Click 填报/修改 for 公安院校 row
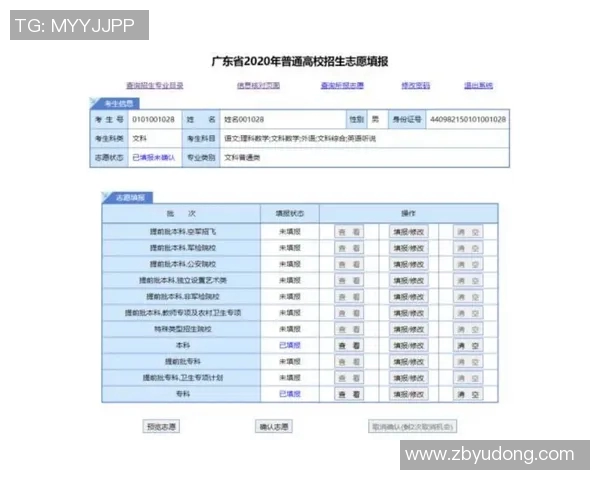 (409, 264)
